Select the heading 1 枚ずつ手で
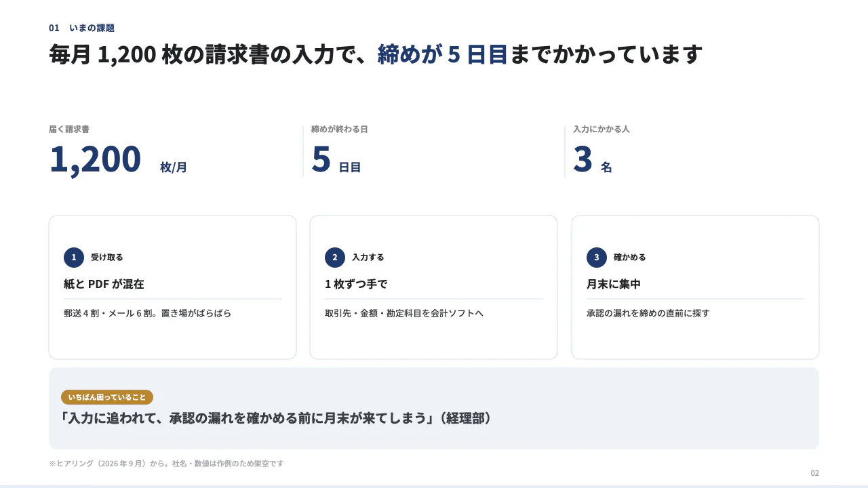The image size is (868, 488). (356, 284)
